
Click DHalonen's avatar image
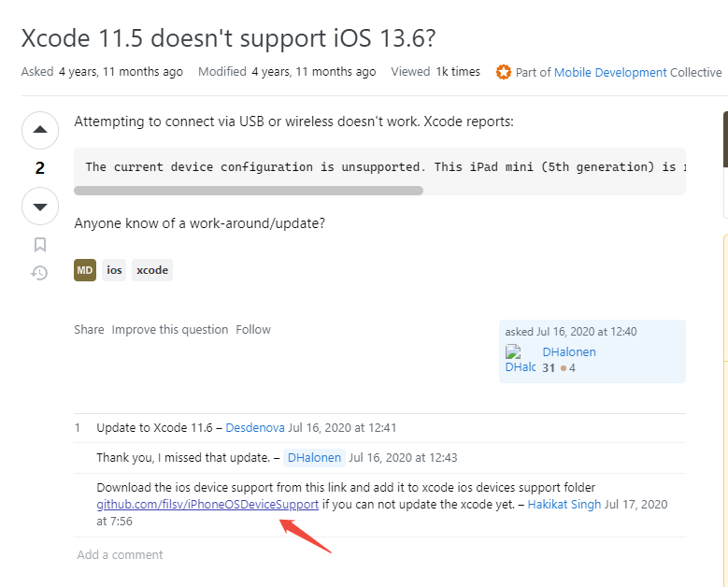click(x=520, y=359)
